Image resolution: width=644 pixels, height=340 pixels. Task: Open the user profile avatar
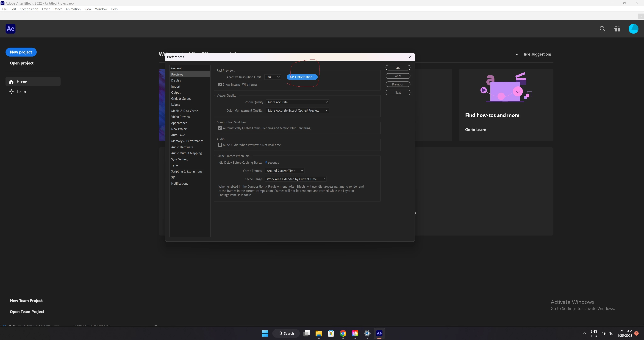click(633, 29)
